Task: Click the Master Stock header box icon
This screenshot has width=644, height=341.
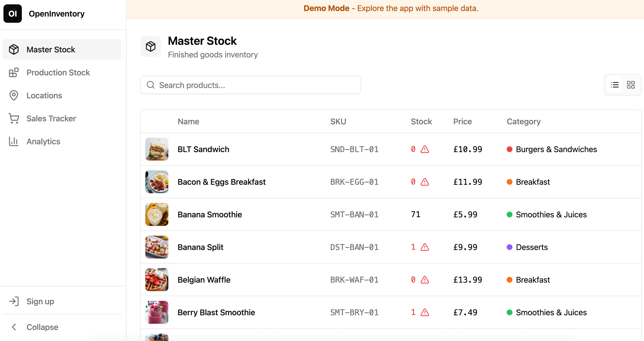Action: (x=150, y=46)
